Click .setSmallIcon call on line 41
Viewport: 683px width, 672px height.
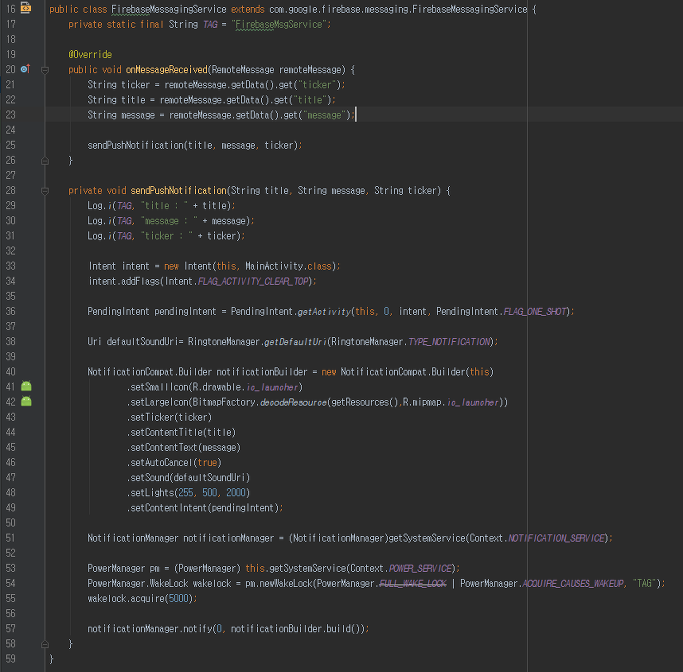click(x=215, y=387)
